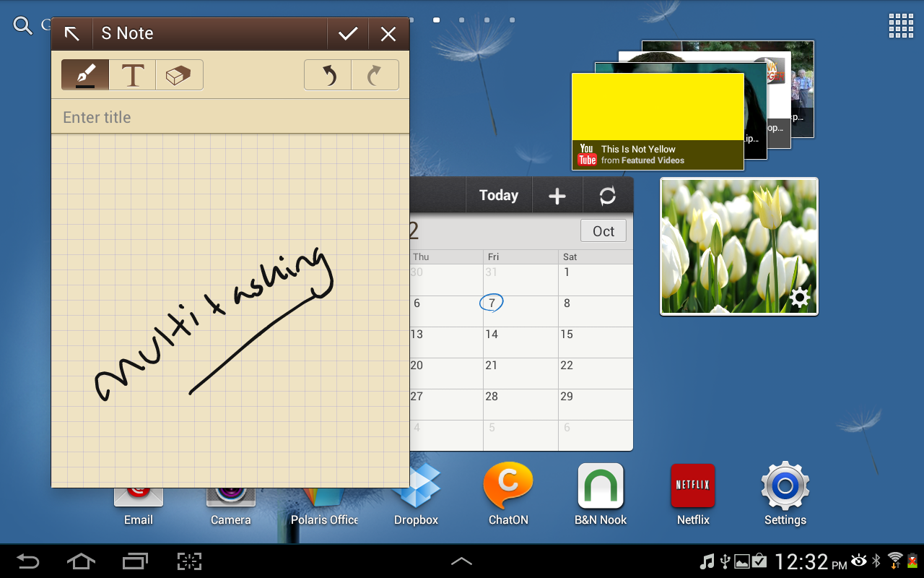This screenshot has height=578, width=924.
Task: Go back with the navigation bar arrow
Action: tap(27, 561)
